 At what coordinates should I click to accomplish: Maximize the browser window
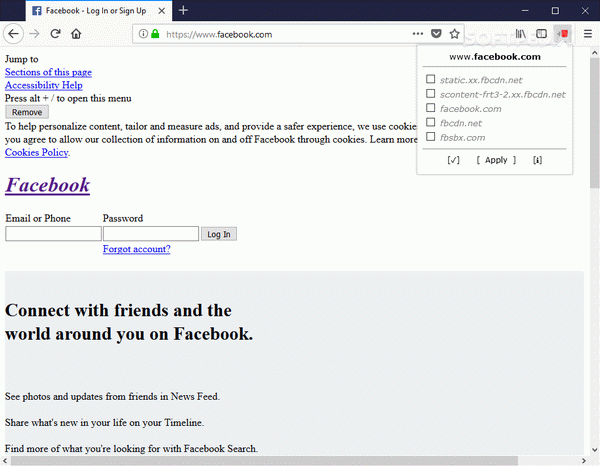coord(555,11)
